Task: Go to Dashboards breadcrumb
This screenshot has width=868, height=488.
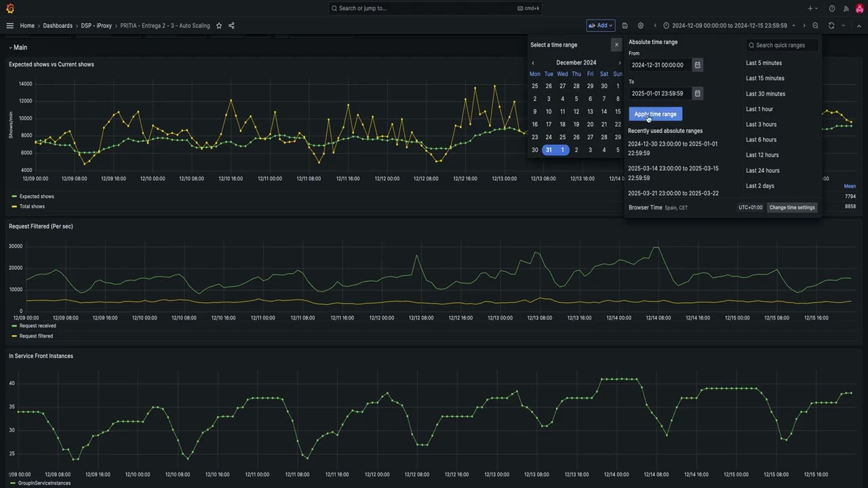Action: click(58, 26)
